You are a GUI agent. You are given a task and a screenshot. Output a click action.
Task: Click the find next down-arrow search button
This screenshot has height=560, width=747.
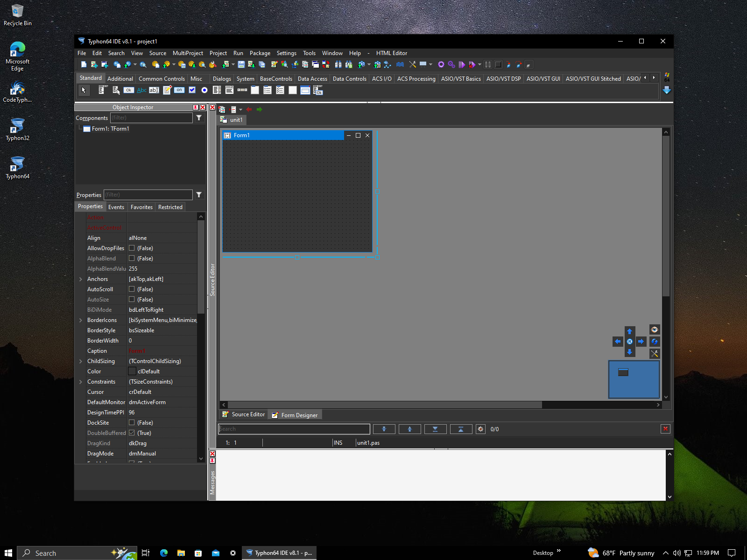click(384, 429)
